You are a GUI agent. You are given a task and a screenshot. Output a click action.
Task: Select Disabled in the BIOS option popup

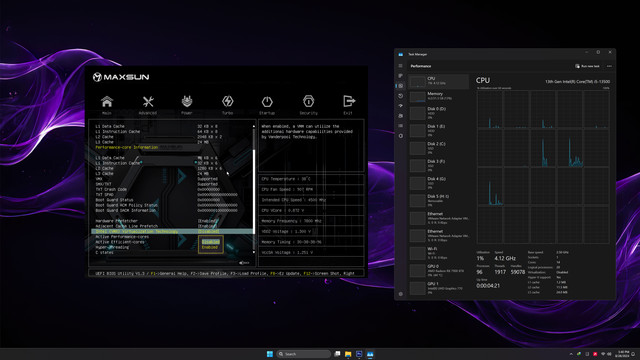(x=211, y=242)
